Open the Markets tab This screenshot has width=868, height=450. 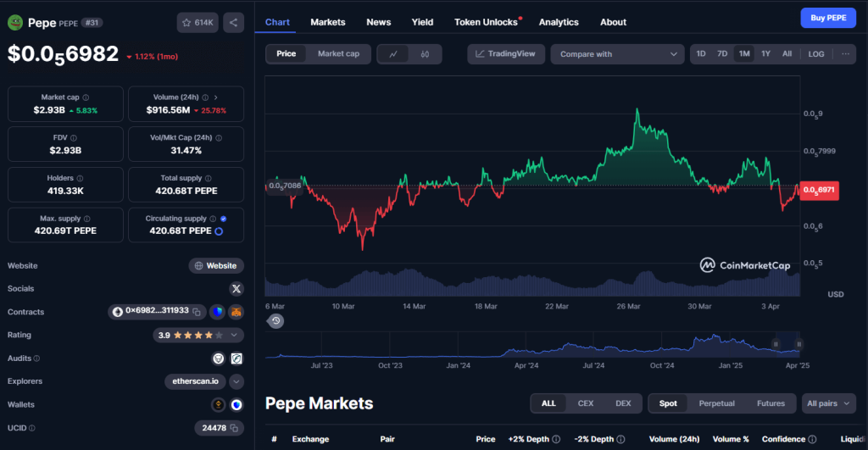[328, 22]
